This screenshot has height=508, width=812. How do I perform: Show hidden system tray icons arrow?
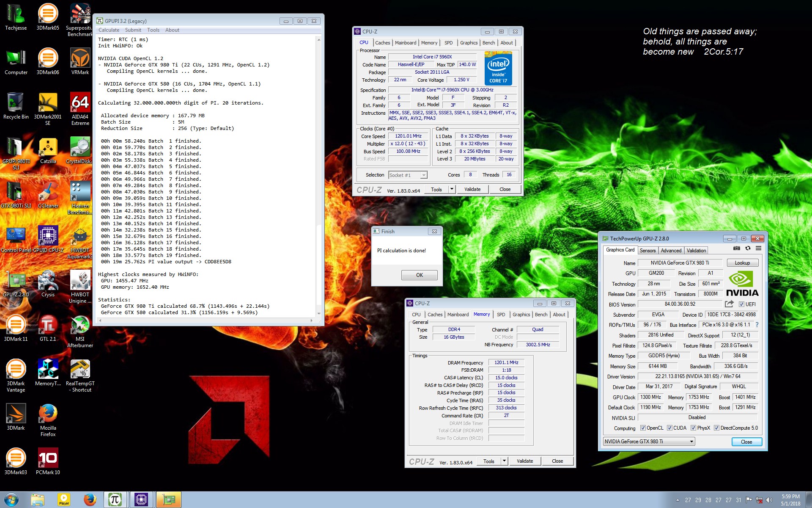(678, 500)
